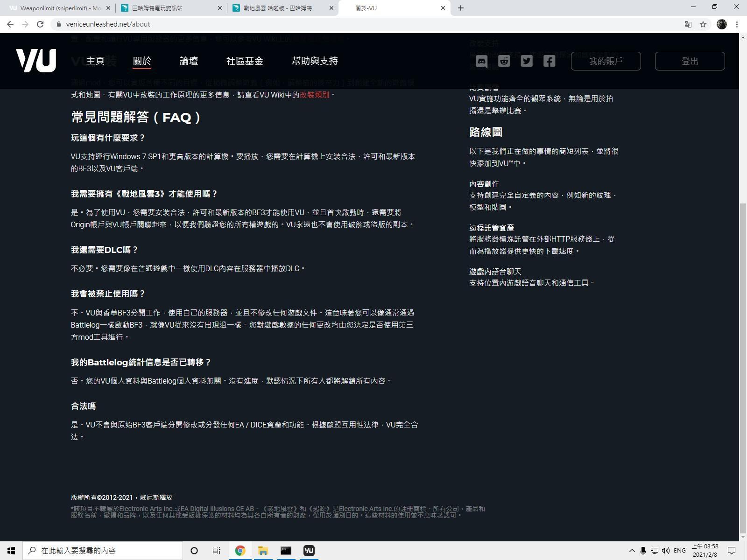Switch to Chrome in taskbar
This screenshot has height=560, width=747.
(240, 551)
